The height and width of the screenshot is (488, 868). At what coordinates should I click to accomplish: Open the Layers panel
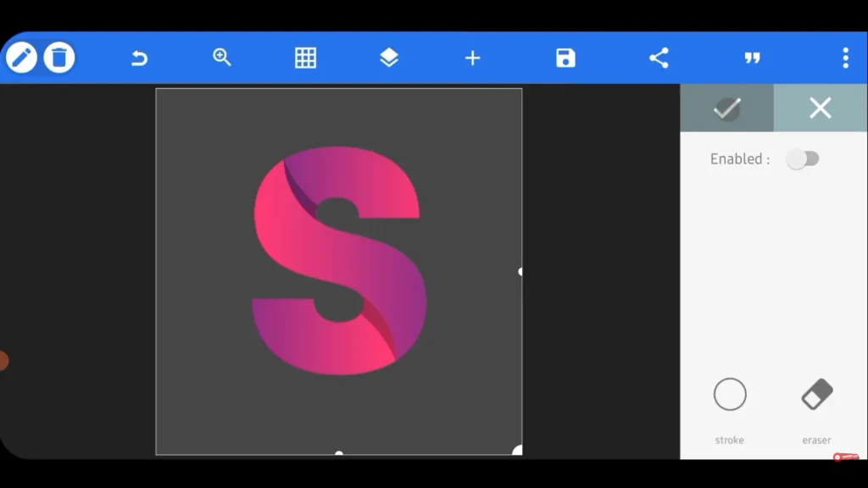pos(388,58)
